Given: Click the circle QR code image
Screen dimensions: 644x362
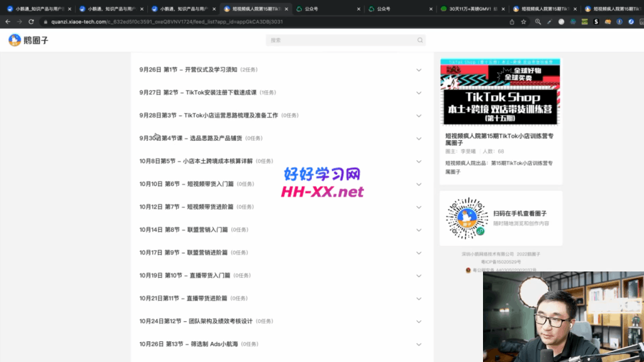Looking at the screenshot, I should [467, 218].
